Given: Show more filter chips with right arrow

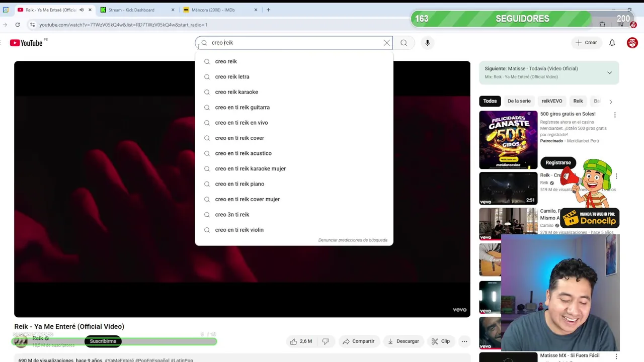Looking at the screenshot, I should tap(611, 102).
